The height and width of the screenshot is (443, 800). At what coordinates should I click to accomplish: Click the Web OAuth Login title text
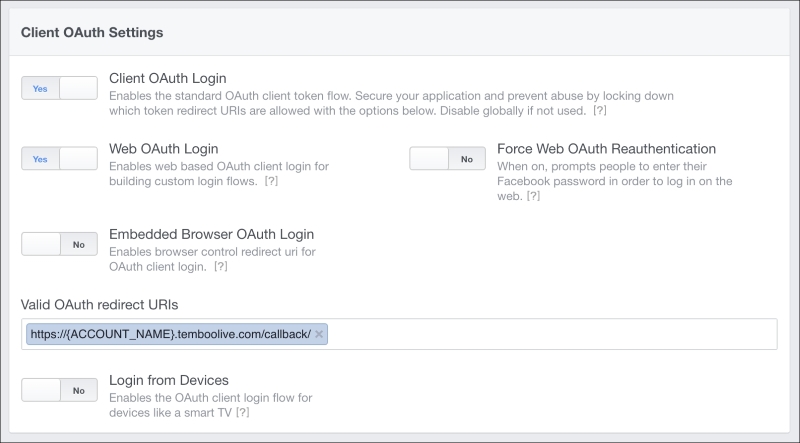click(x=163, y=149)
